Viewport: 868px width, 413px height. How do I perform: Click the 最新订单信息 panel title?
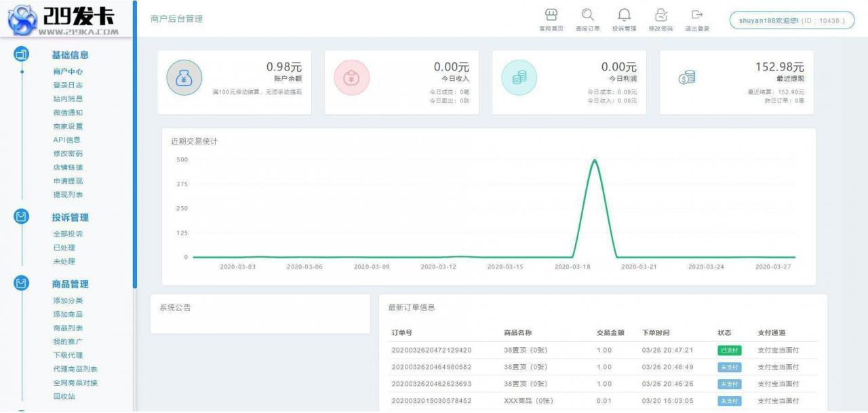412,307
